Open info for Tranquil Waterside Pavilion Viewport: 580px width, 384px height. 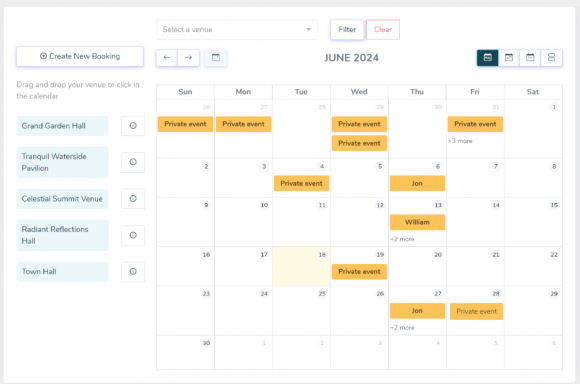(133, 162)
